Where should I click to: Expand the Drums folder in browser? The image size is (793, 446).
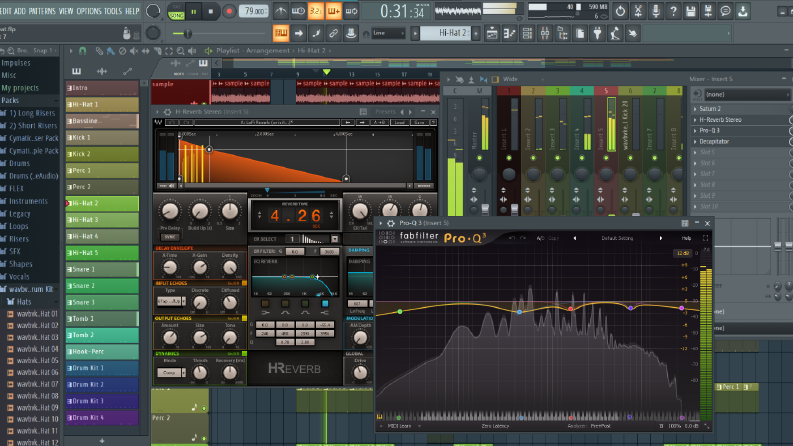[19, 163]
